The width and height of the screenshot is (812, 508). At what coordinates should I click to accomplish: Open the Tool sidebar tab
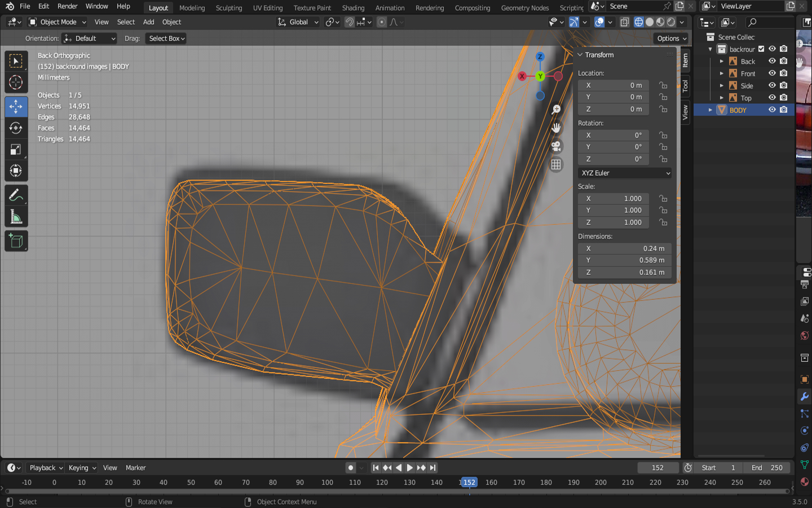coord(685,86)
